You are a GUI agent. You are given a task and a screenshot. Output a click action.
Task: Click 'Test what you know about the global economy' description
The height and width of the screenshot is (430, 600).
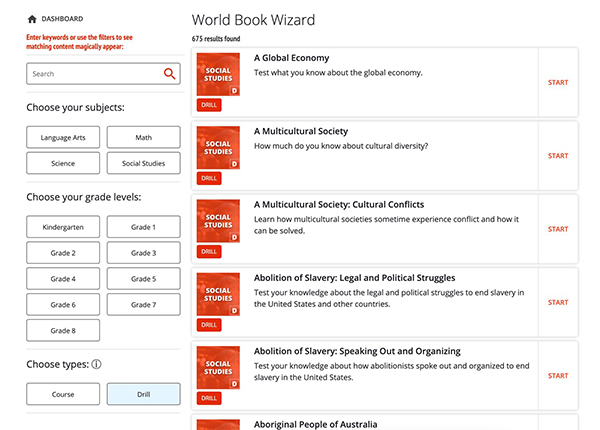tap(338, 73)
